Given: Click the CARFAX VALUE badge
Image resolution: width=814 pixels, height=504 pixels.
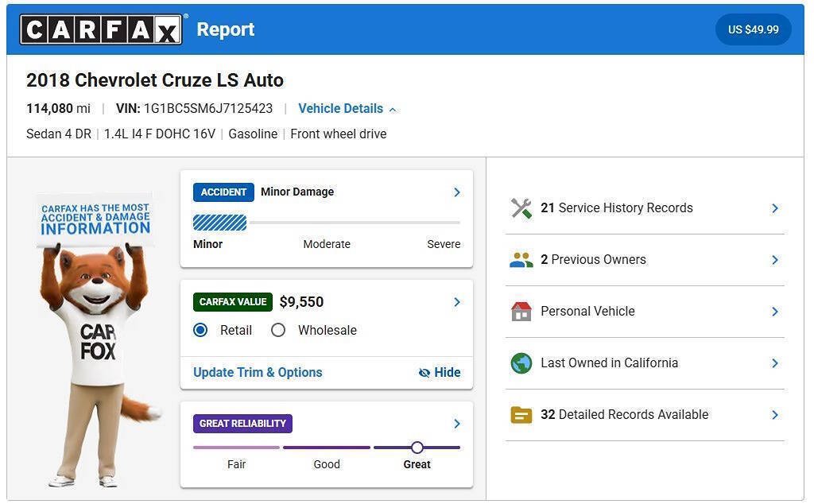Looking at the screenshot, I should coord(233,302).
